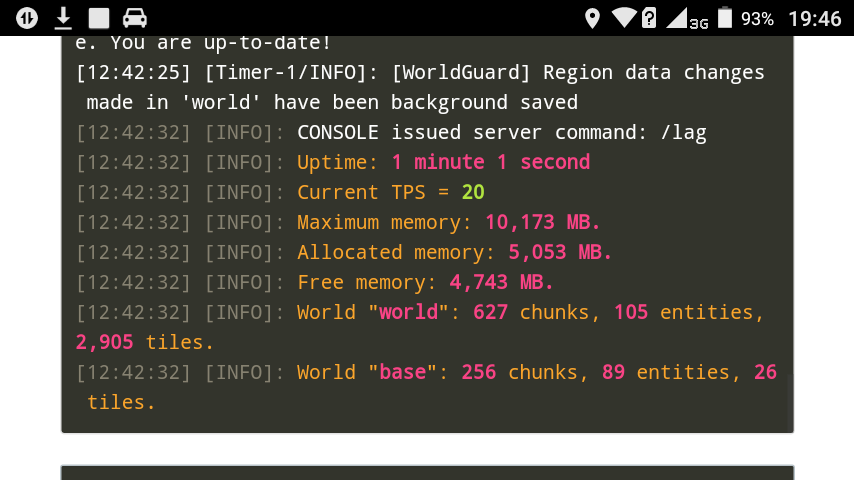854x480 pixels.
Task: Select the Uptime 1 minute 1 second line
Action: point(333,162)
